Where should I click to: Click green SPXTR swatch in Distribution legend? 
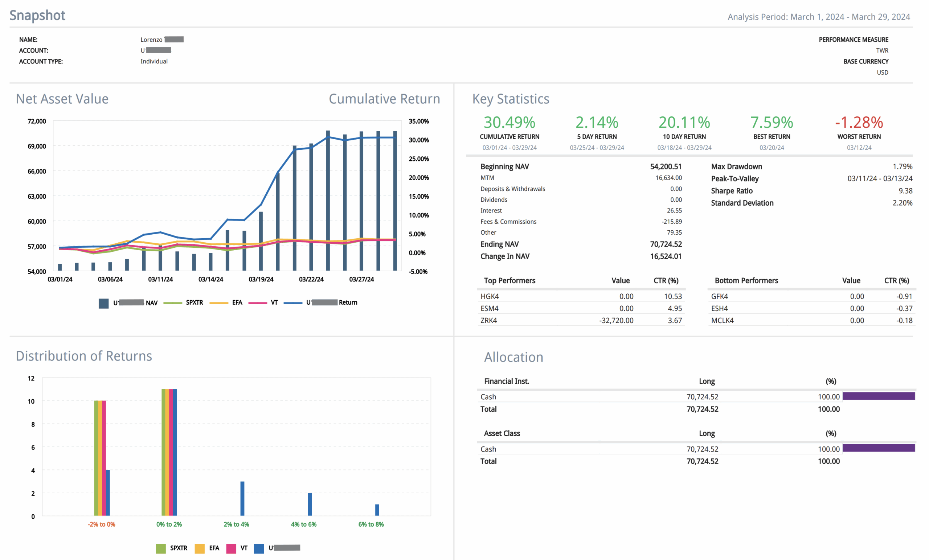pos(161,548)
